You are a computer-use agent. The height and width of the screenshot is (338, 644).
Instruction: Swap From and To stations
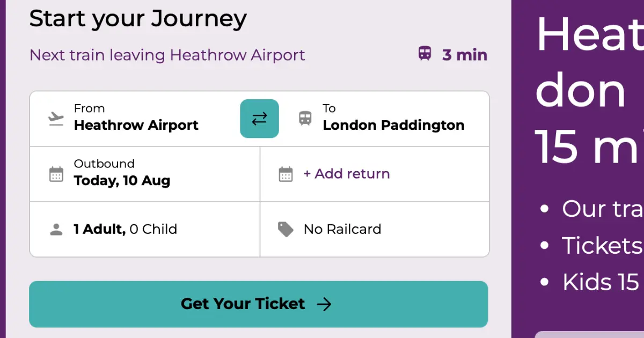point(259,119)
